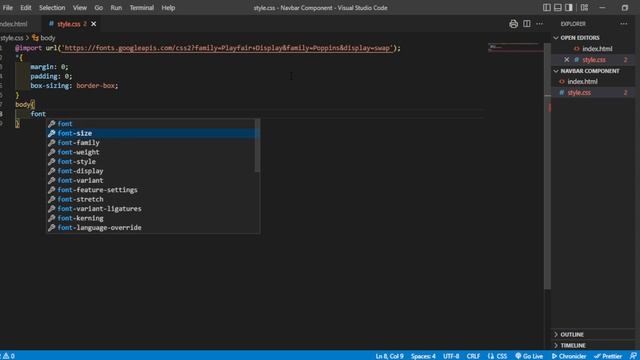This screenshot has width=640, height=360.
Task: Open the View menu
Action: (80, 8)
